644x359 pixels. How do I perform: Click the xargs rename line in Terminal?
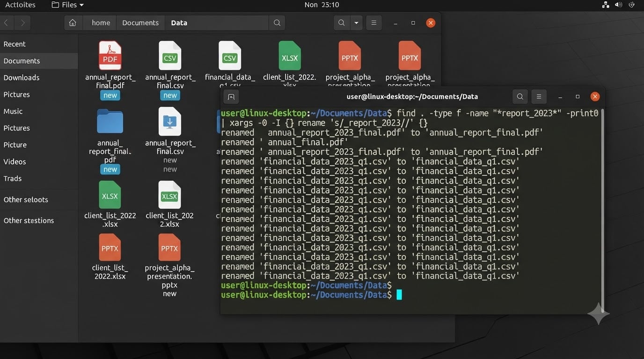(324, 123)
